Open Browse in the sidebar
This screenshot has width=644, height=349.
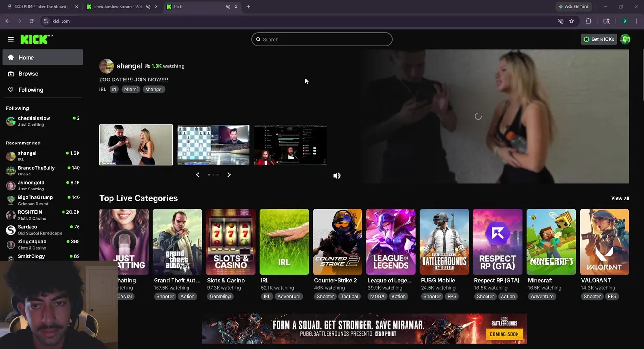[43, 74]
